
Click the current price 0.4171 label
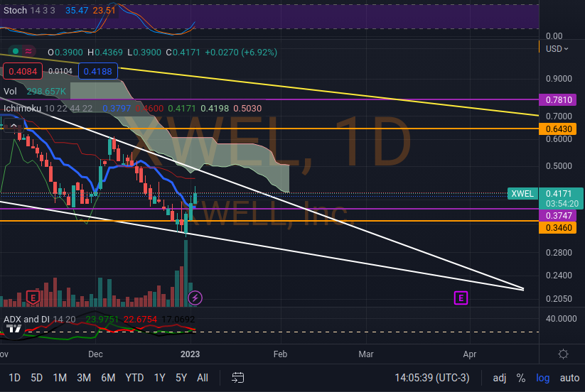(559, 194)
